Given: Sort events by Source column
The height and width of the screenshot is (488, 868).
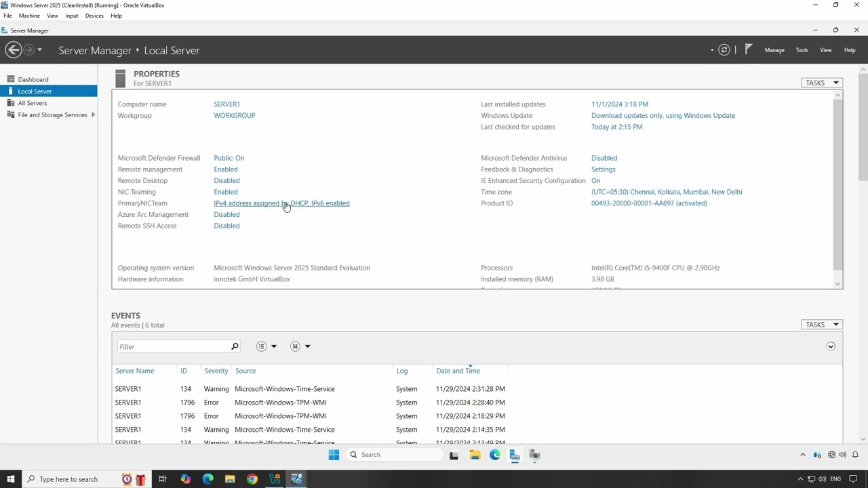Looking at the screenshot, I should 245,371.
